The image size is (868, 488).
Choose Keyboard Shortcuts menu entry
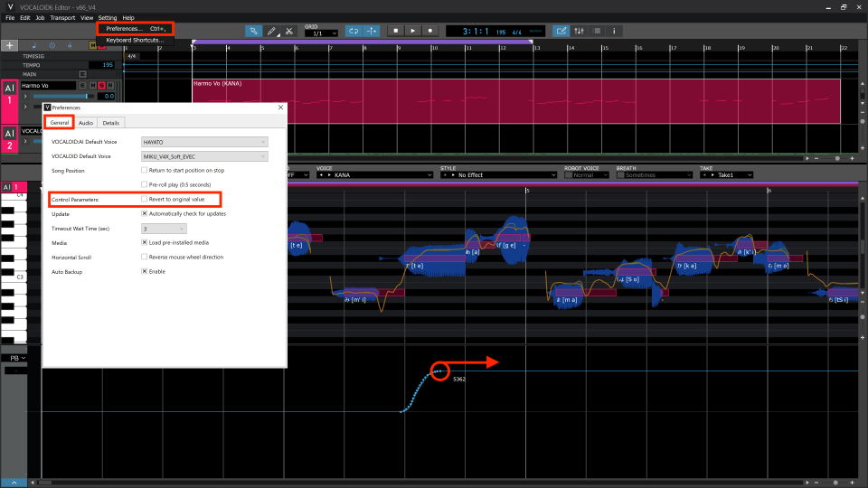tap(135, 40)
